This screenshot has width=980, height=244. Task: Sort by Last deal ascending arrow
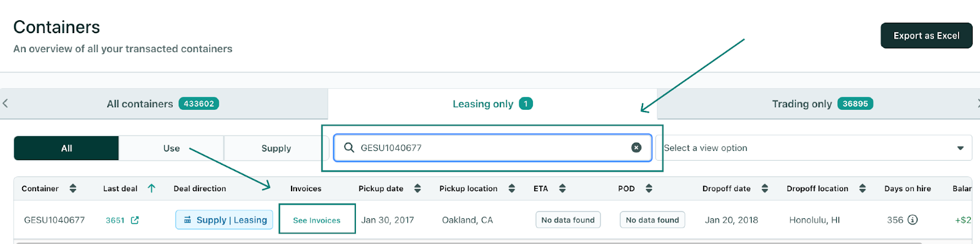pos(151,188)
